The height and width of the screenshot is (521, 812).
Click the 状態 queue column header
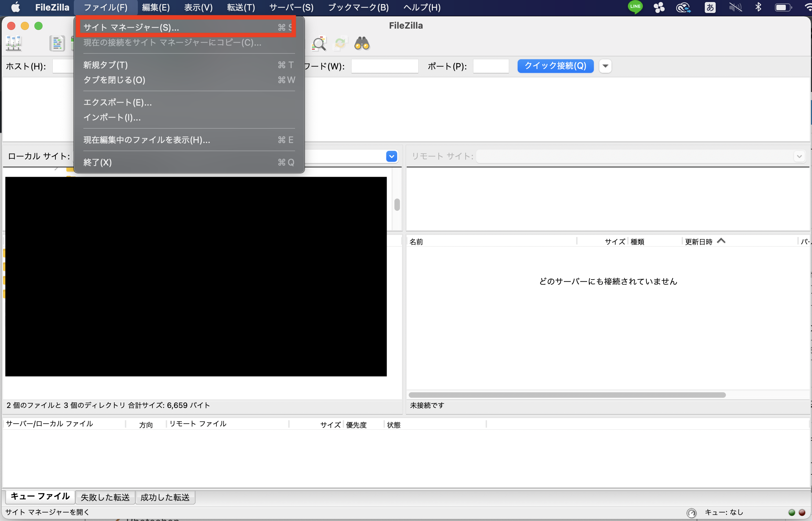435,425
